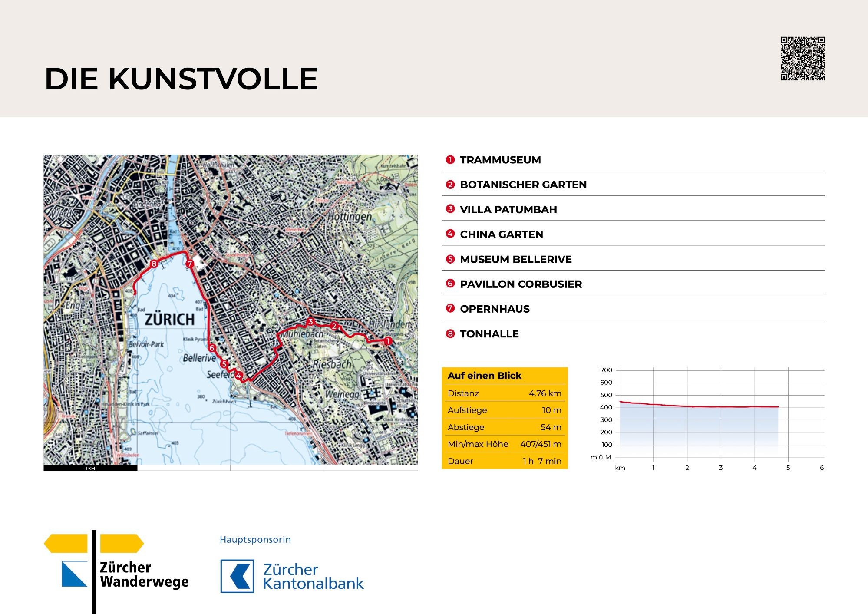
Task: Click the Zürcher Kantonalbank logo icon
Action: [237, 576]
